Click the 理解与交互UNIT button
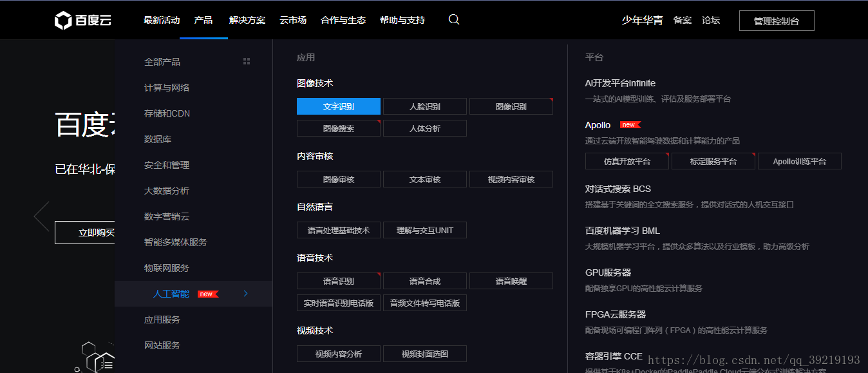 click(425, 230)
